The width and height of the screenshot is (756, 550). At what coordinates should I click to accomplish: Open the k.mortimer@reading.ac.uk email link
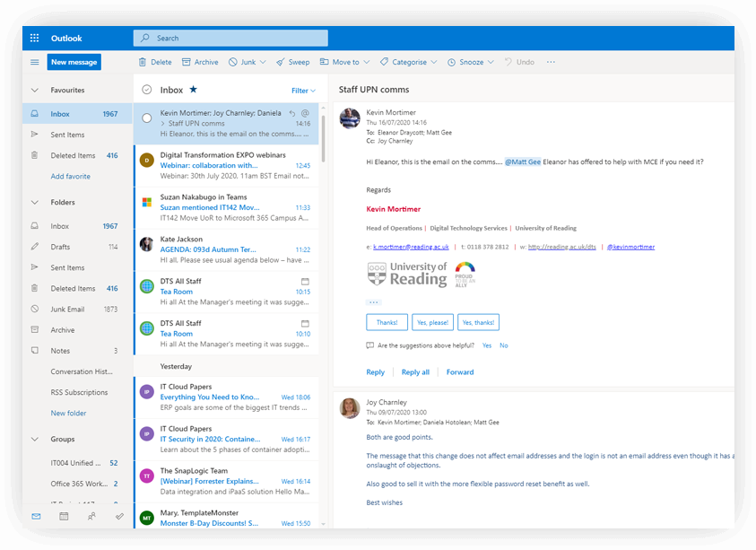(411, 247)
